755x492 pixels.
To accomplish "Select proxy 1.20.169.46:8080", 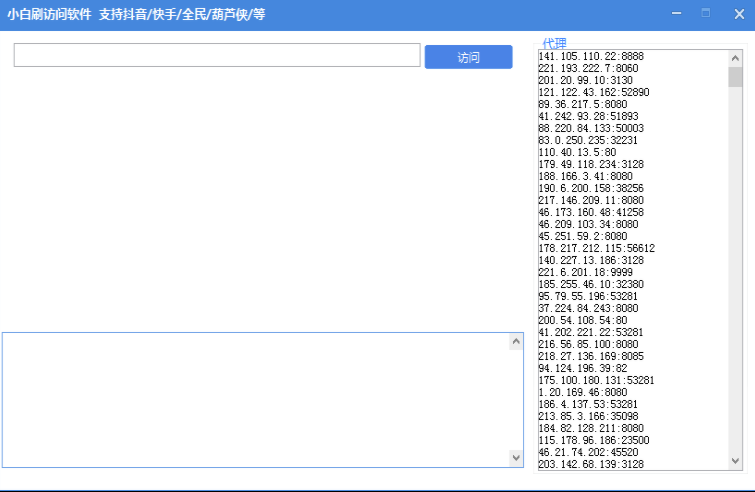I will click(x=583, y=393).
